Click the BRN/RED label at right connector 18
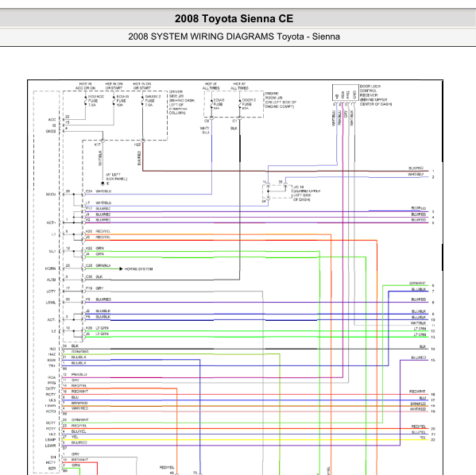Viewport: 476px width, 475px height. tap(418, 404)
